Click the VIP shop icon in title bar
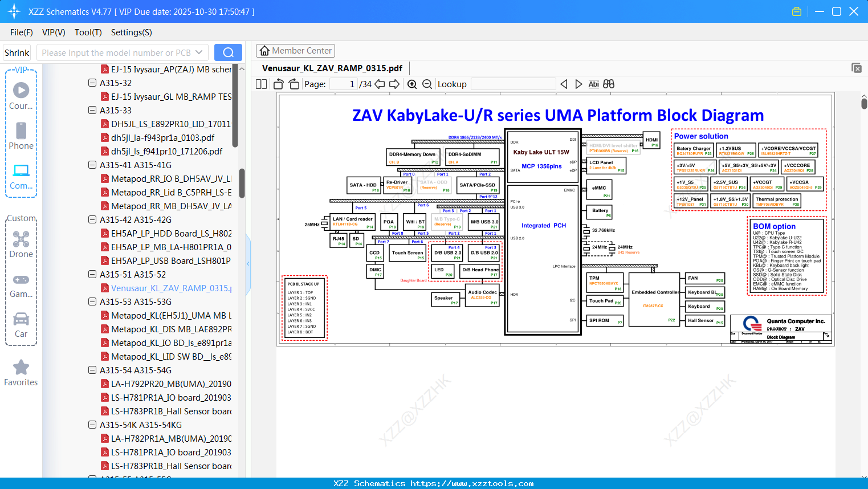 [797, 11]
